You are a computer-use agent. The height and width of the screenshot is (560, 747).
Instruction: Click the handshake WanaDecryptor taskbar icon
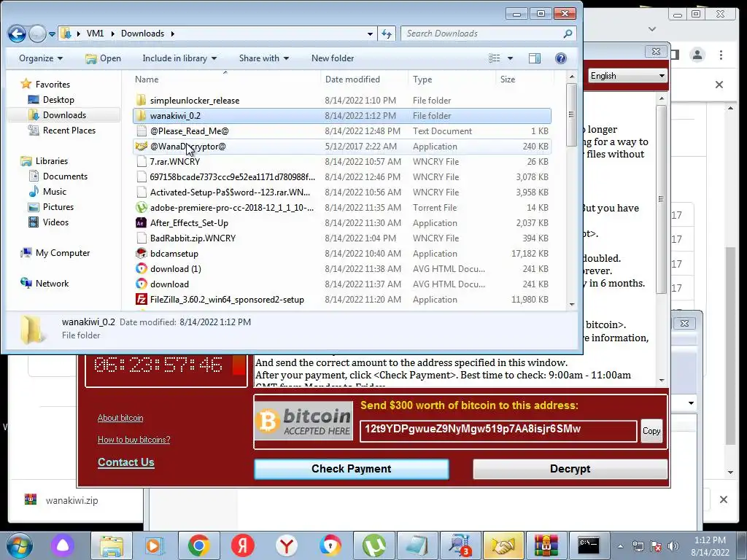(503, 545)
